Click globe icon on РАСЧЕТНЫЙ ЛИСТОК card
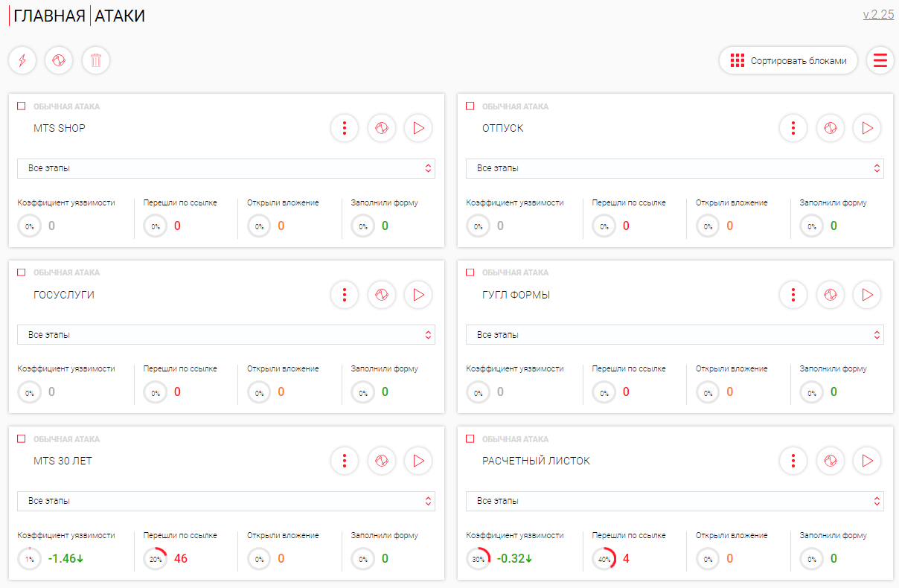899x588 pixels. coord(830,461)
